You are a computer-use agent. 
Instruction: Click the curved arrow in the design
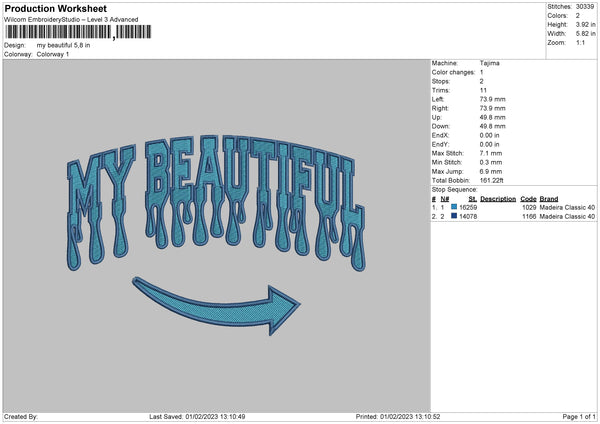click(x=216, y=300)
